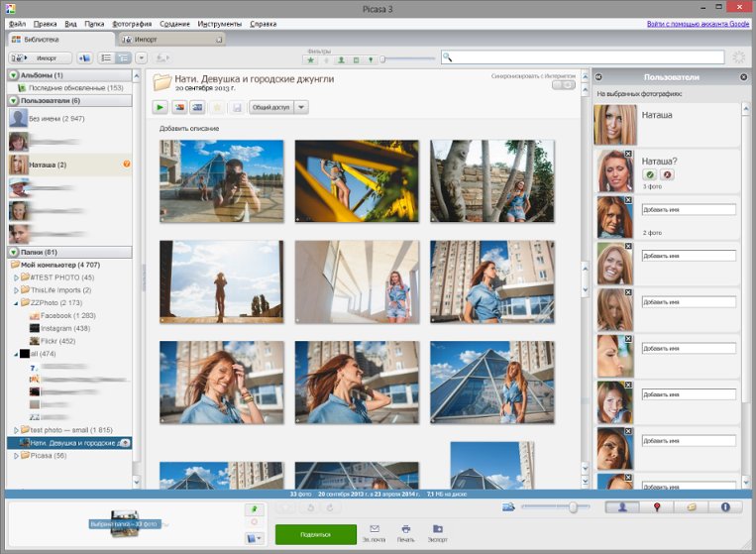Open the Папка menu
This screenshot has height=554, width=756.
[94, 24]
